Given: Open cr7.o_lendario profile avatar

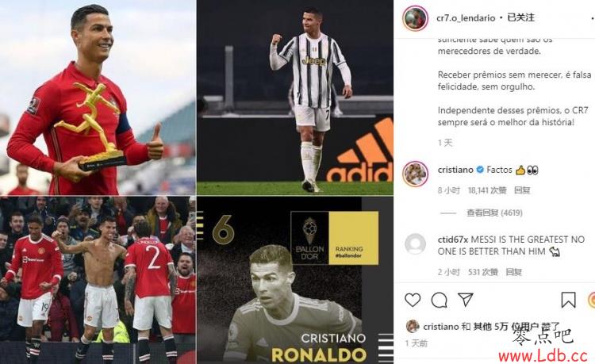Looking at the screenshot, I should 415,17.
